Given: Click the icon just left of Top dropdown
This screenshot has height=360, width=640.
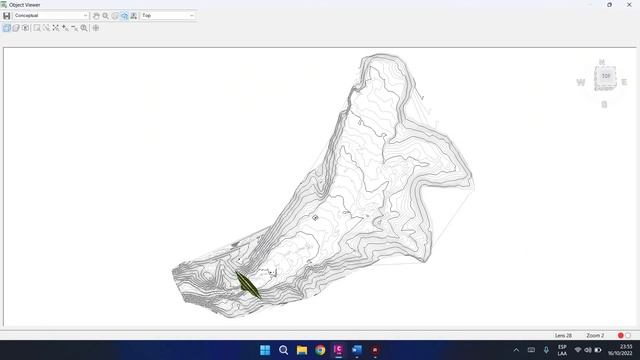Looking at the screenshot, I should [x=133, y=16].
